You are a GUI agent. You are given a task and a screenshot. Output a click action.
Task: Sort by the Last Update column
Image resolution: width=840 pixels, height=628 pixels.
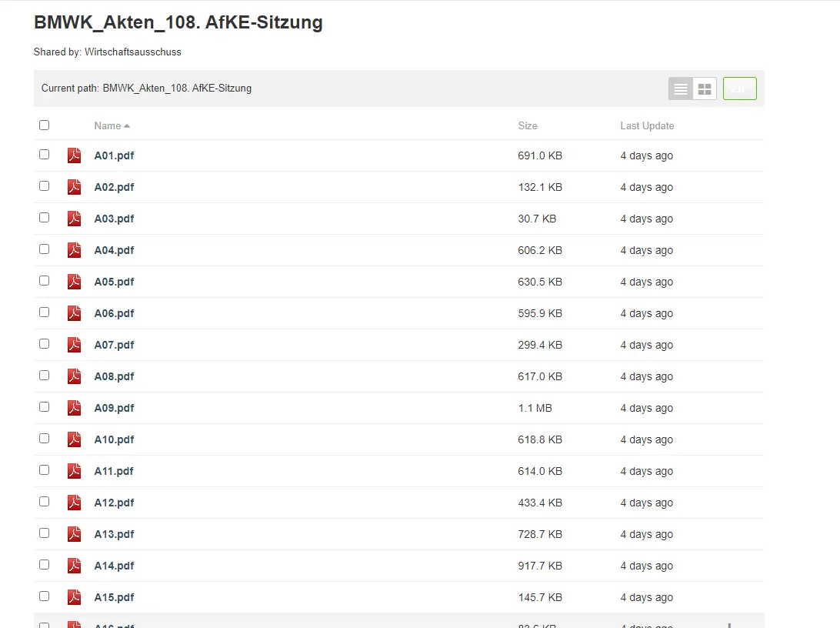pos(647,125)
